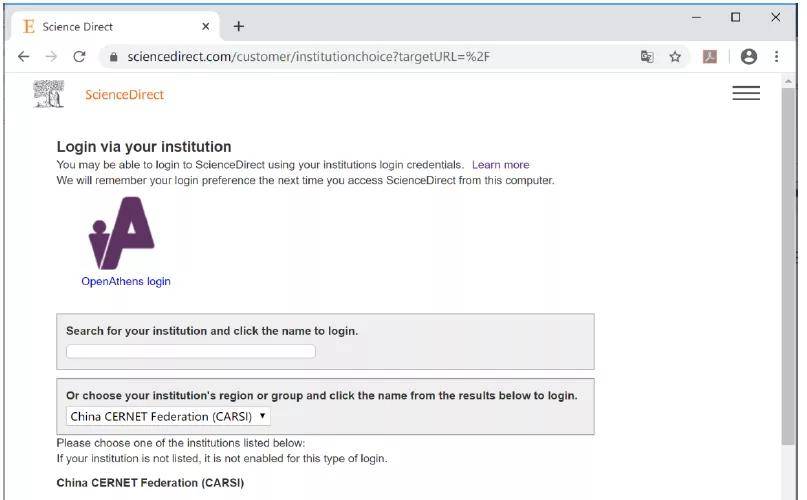807x500 pixels.
Task: Reload the page with refresh icon
Action: 79,56
